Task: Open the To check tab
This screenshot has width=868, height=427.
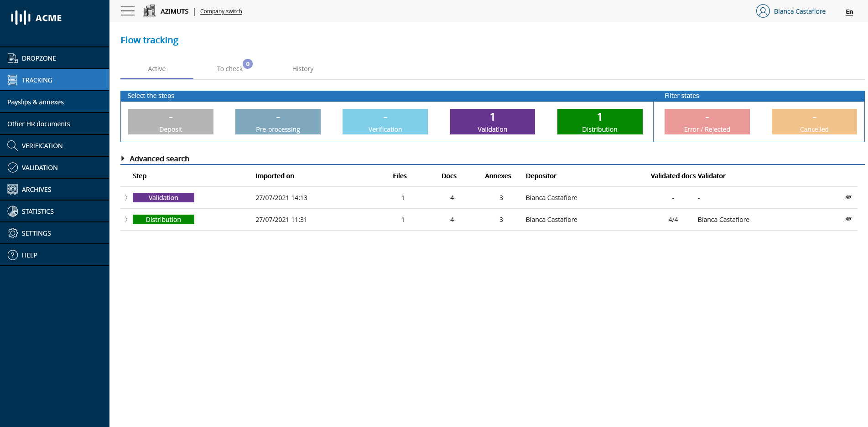Action: tap(229, 69)
